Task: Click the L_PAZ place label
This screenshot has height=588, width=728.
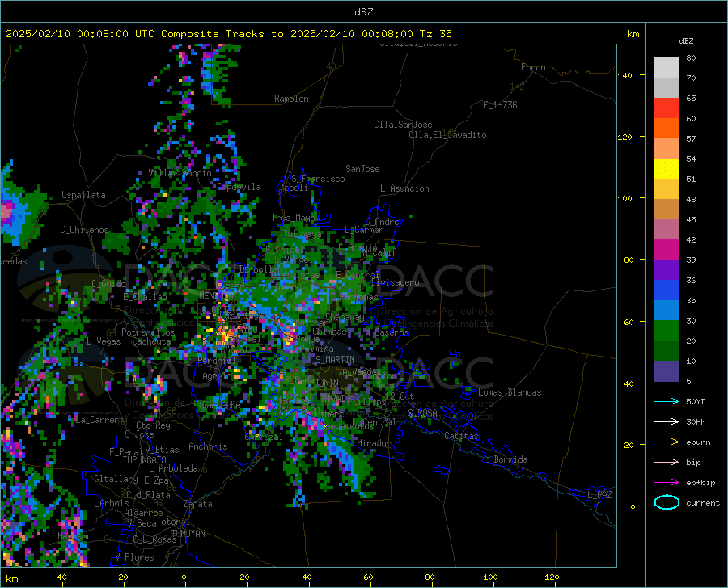Action: coord(599,495)
